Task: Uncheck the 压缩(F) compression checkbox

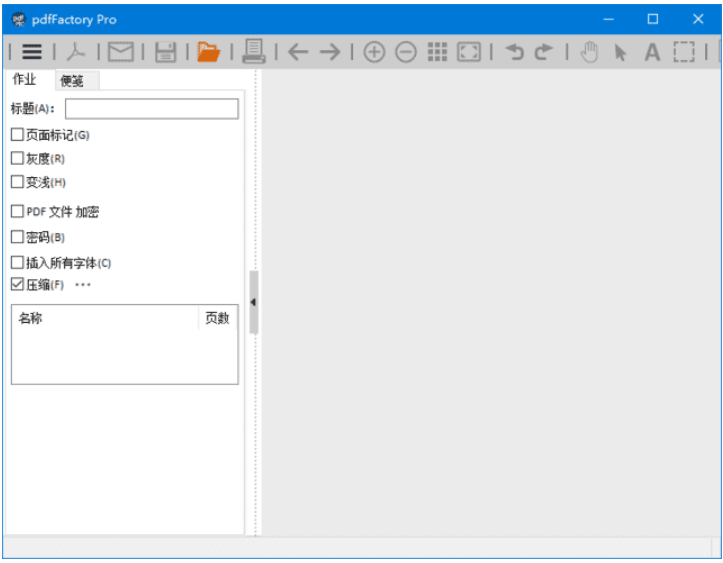Action: click(x=17, y=284)
